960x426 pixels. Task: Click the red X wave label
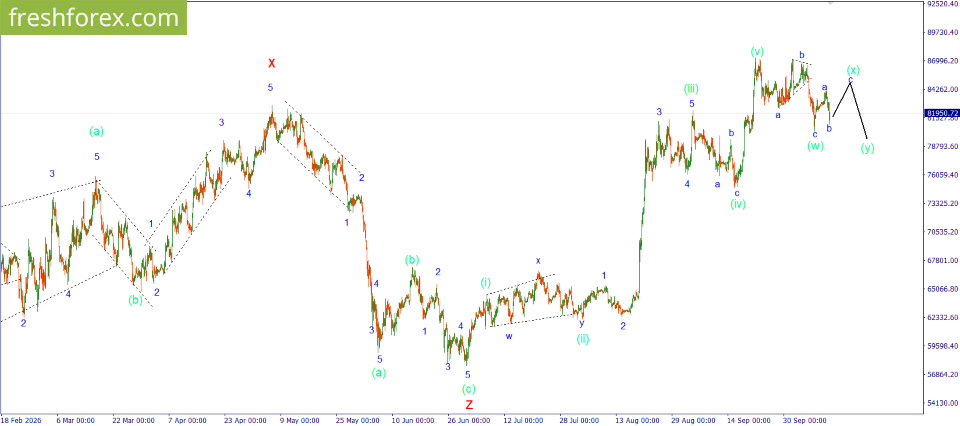click(272, 63)
